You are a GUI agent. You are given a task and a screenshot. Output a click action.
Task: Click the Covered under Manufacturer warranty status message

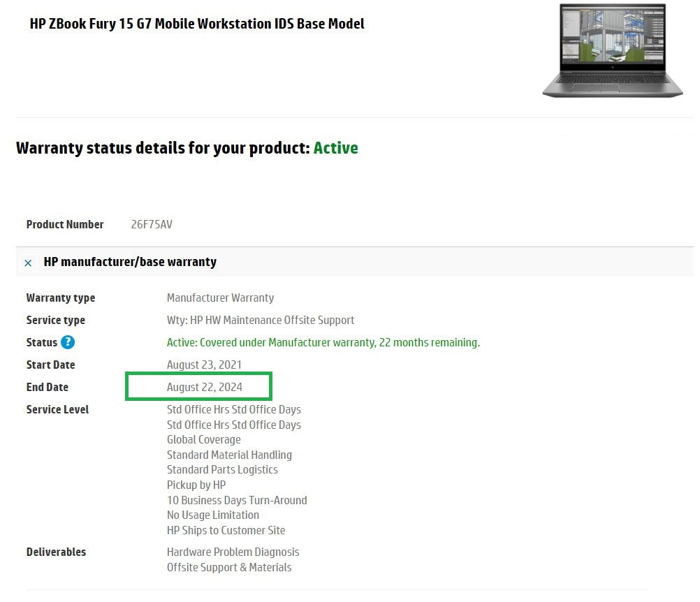click(323, 342)
